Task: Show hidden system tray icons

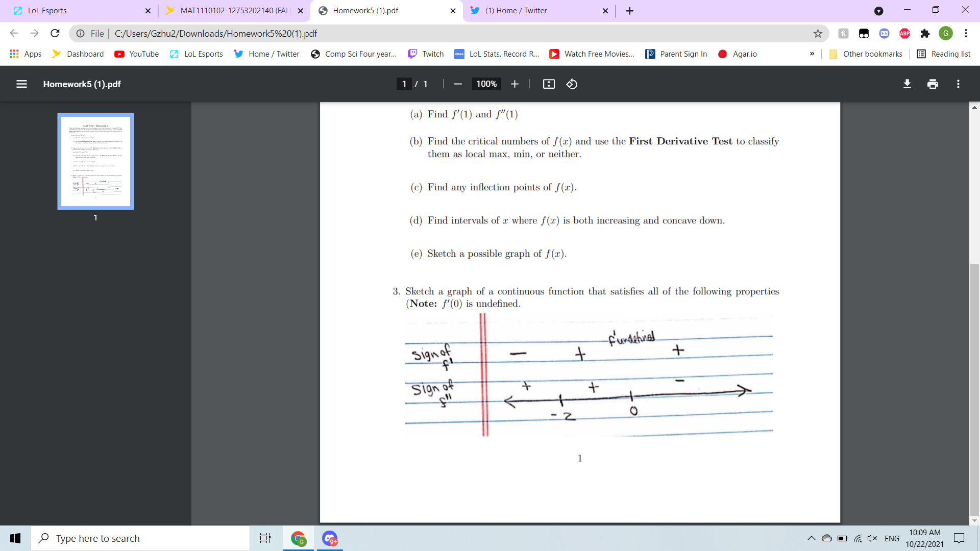Action: pos(811,538)
